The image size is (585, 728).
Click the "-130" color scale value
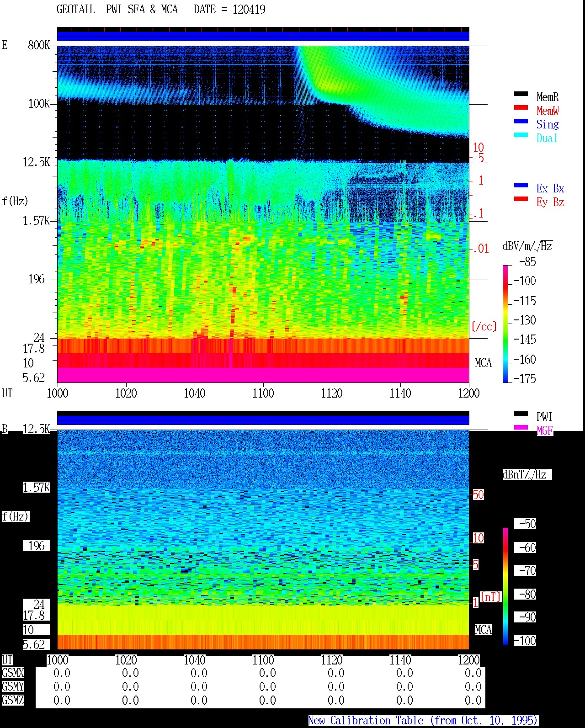click(525, 320)
